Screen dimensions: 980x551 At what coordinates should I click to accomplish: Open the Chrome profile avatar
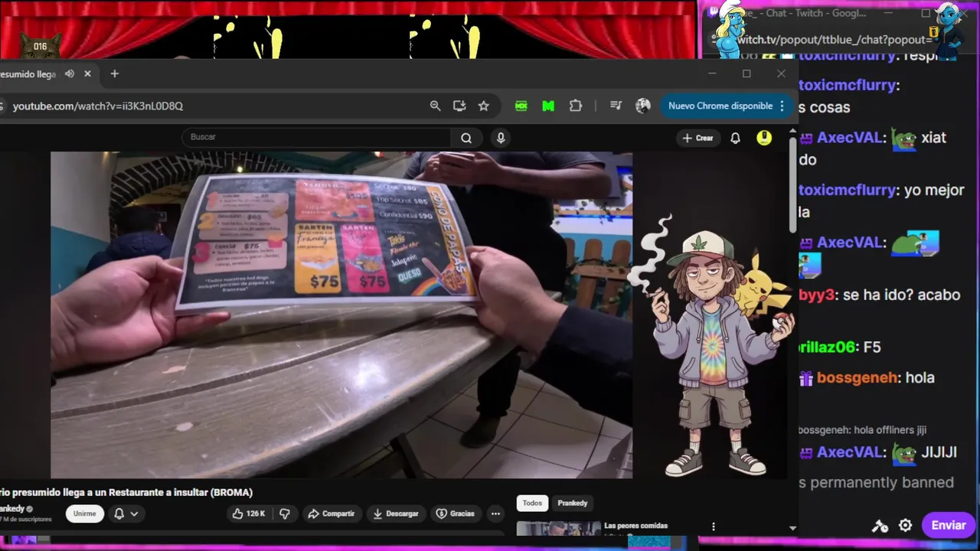coord(643,106)
